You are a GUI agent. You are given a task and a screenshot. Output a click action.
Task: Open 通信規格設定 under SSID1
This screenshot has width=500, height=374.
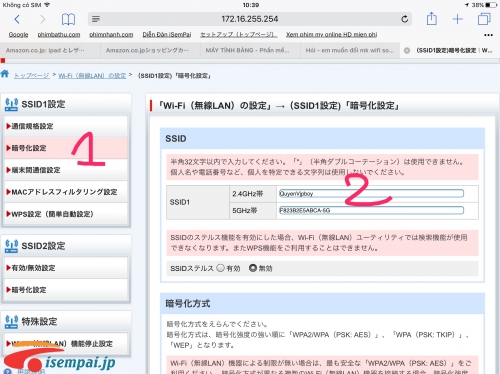(x=66, y=126)
